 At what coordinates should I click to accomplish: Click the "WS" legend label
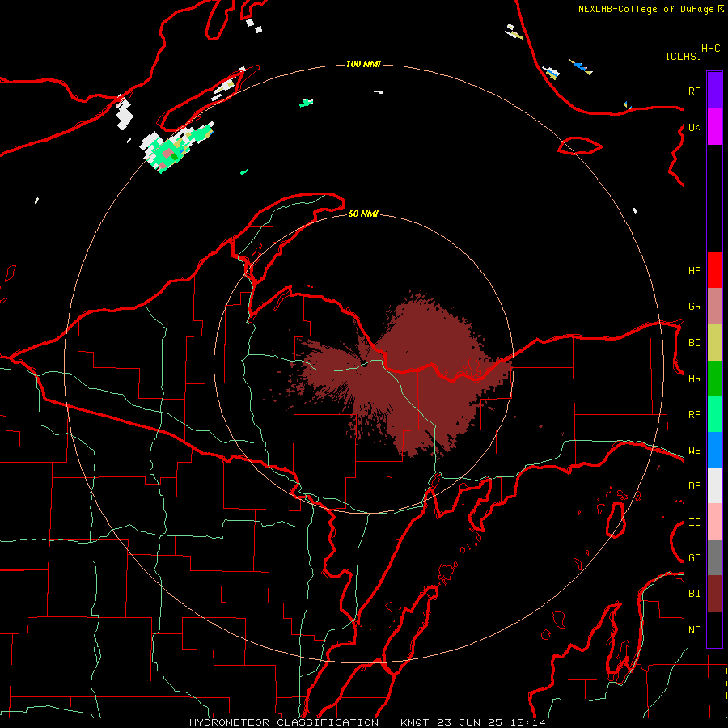pyautogui.click(x=694, y=451)
